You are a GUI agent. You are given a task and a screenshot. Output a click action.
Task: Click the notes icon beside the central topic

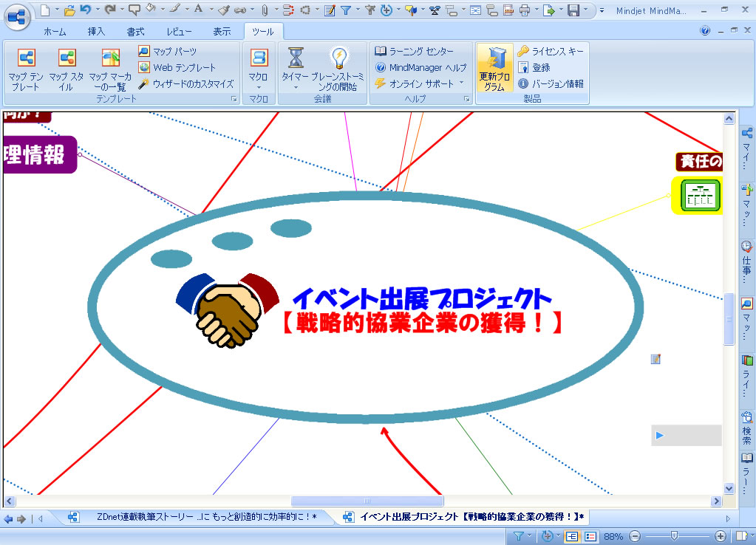click(655, 359)
